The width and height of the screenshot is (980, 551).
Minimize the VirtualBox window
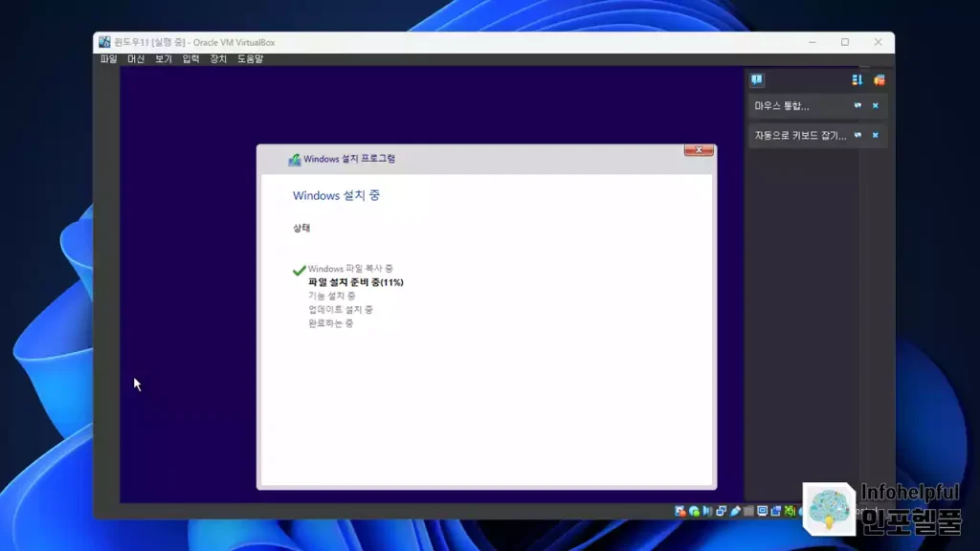point(813,42)
